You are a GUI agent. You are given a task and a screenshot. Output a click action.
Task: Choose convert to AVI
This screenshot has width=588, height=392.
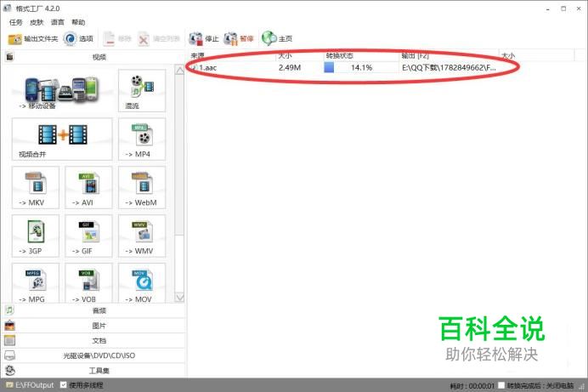(x=88, y=188)
